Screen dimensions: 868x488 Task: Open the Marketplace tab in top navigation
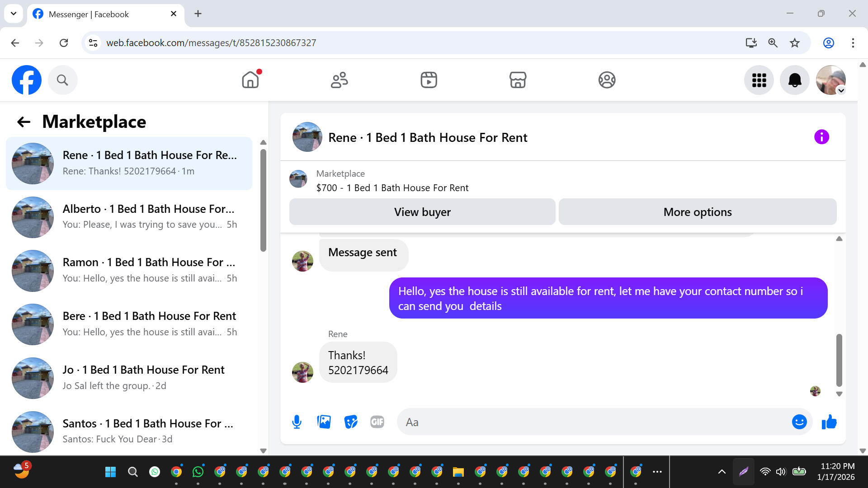tap(518, 80)
